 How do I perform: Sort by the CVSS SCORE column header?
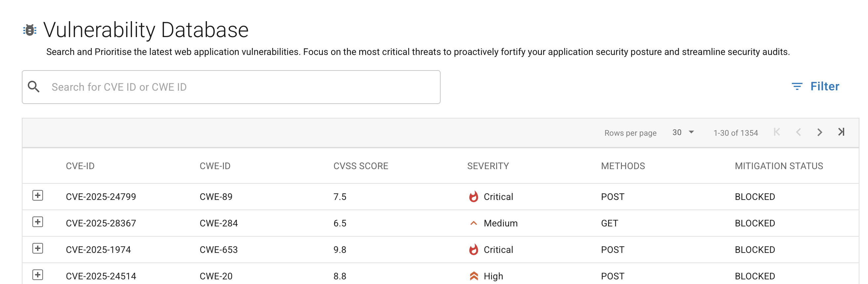[x=361, y=166]
